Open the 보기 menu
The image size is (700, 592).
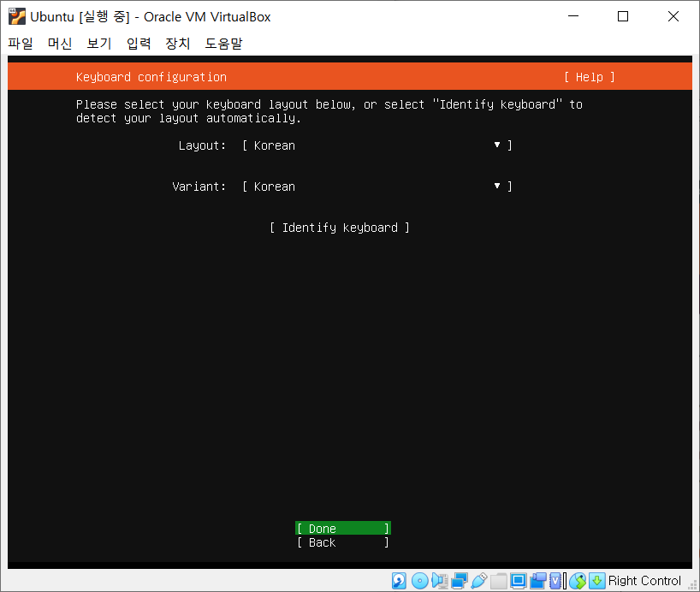[99, 44]
